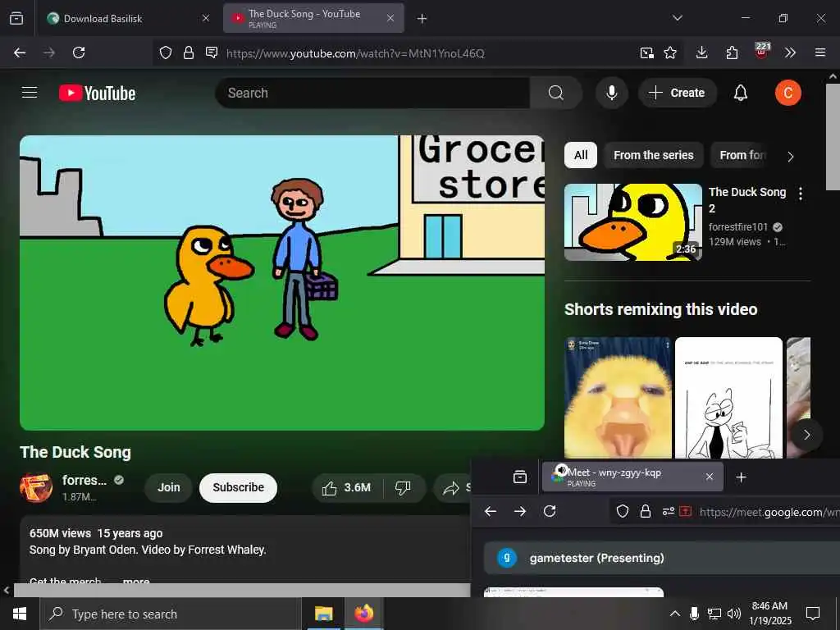
Task: Open the YouTube guide hamburger menu
Action: [30, 93]
